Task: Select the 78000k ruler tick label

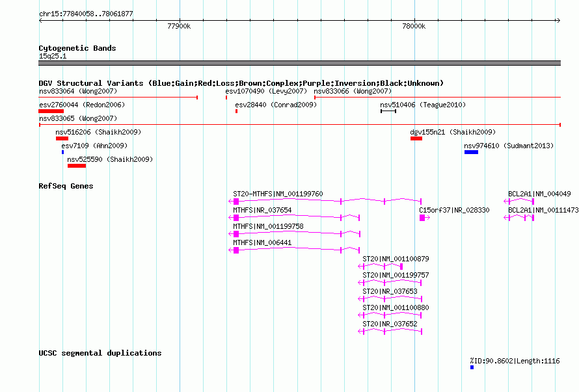Action: [x=414, y=26]
